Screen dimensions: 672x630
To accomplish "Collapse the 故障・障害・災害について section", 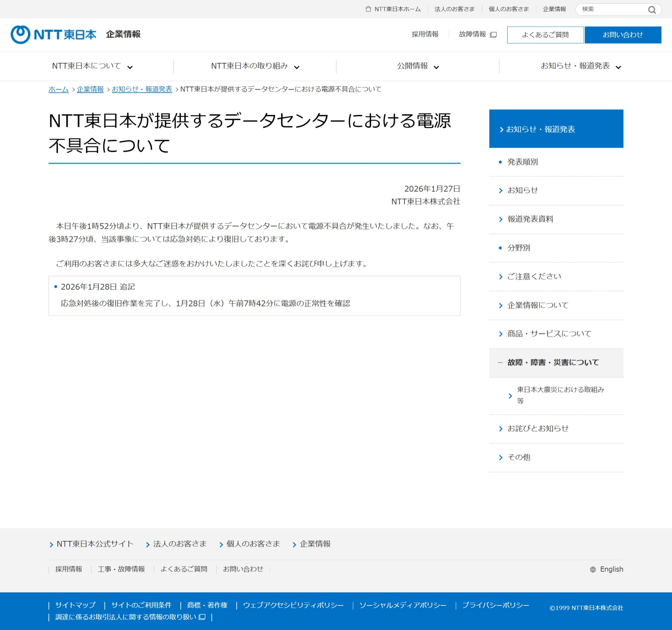I will click(x=500, y=363).
